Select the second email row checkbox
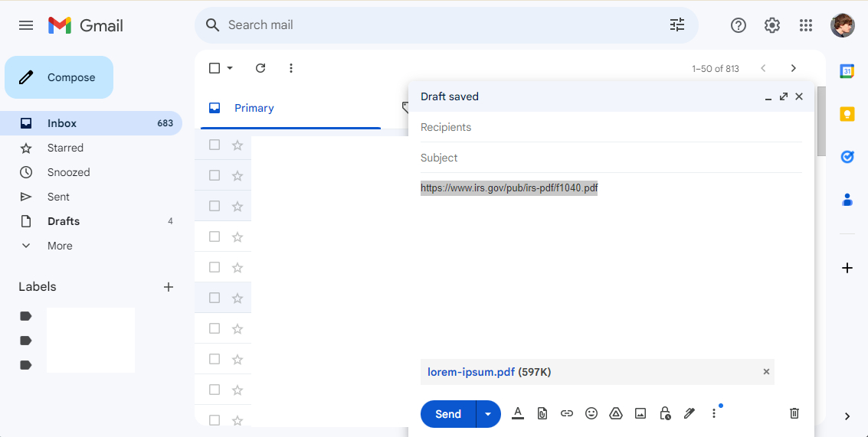Viewport: 868px width, 437px height. click(215, 175)
